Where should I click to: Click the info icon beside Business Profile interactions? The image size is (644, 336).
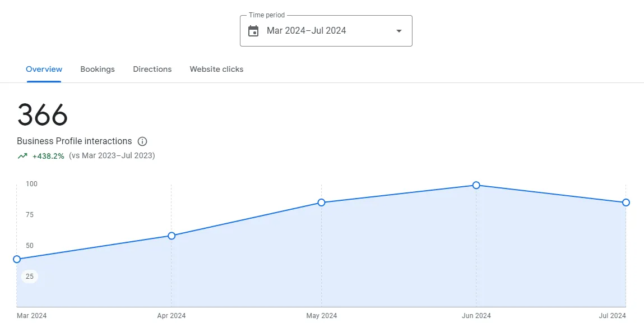point(142,141)
